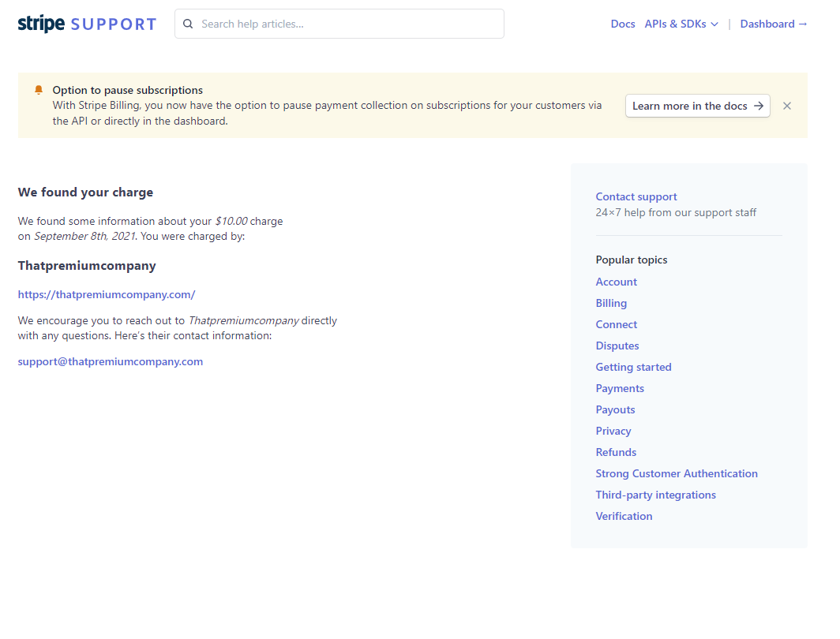Open the Getting started topic

coord(633,367)
